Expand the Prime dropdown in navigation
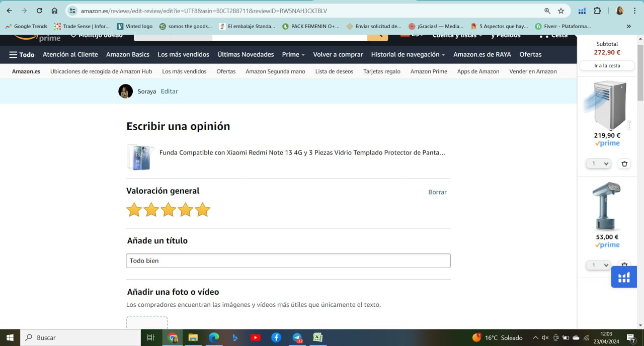This screenshot has height=346, width=644. [293, 54]
